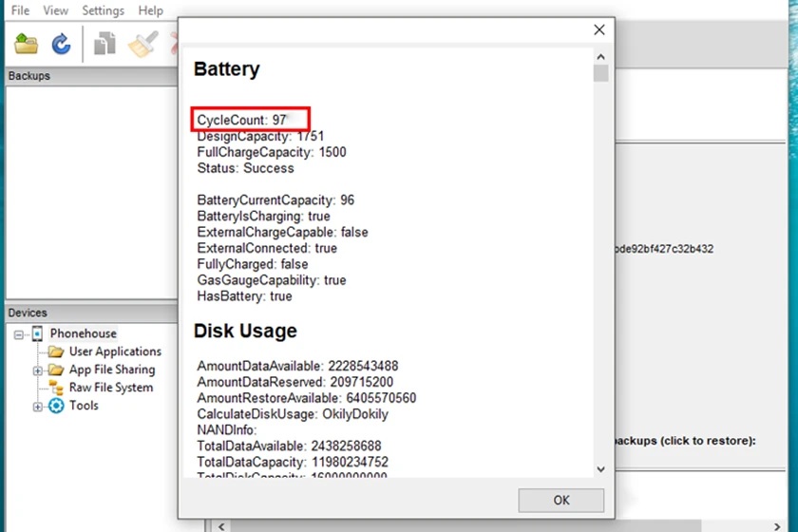Screen dimensions: 798x532
Task: Click the blue refresh arrow toolbar icon
Action: [x=61, y=43]
